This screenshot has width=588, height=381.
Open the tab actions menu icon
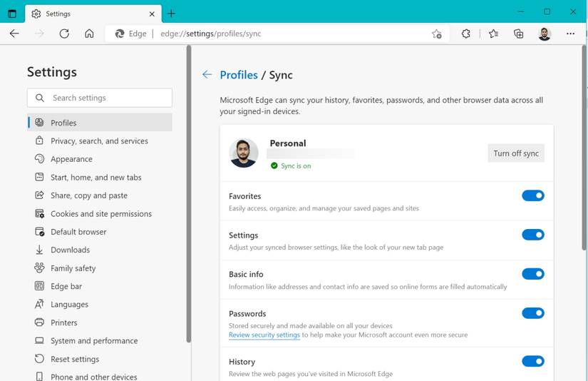tap(12, 14)
